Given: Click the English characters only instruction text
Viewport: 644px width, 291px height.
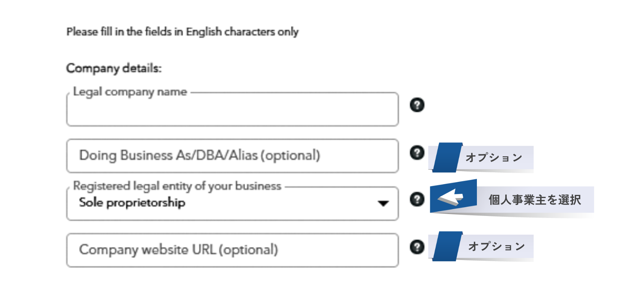Looking at the screenshot, I should [x=182, y=31].
